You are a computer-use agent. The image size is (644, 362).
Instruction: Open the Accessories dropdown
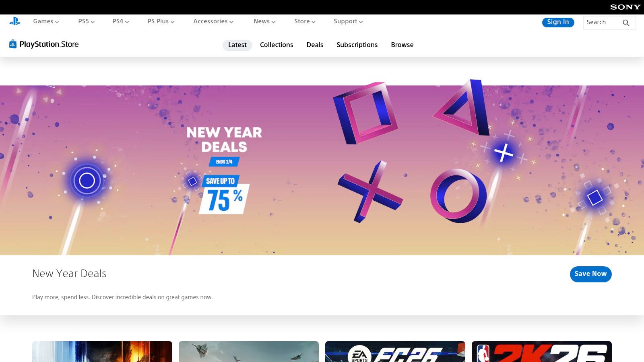point(213,21)
